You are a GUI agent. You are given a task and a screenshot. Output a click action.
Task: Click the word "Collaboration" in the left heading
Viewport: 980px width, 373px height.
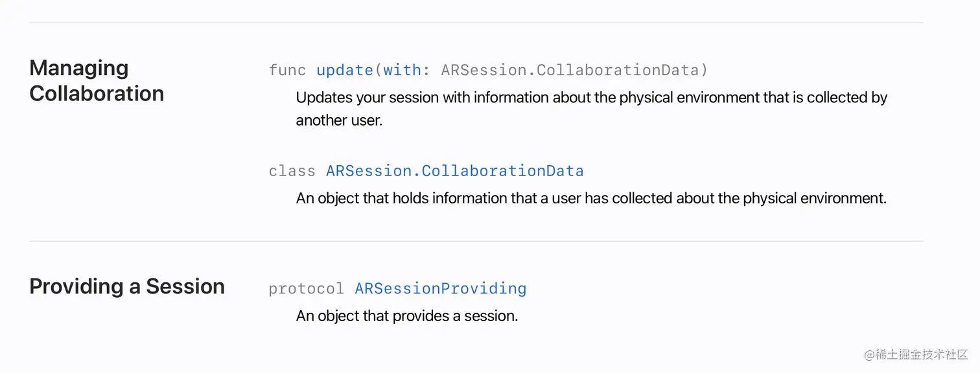coord(97,93)
